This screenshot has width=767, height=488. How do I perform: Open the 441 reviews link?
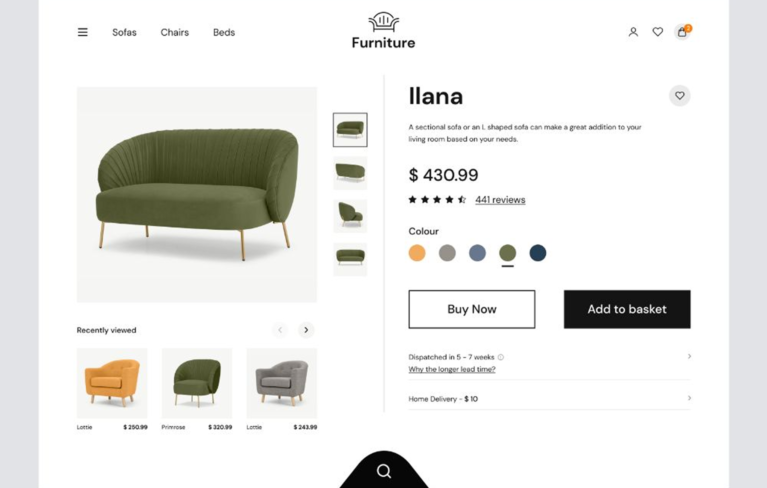[500, 200]
